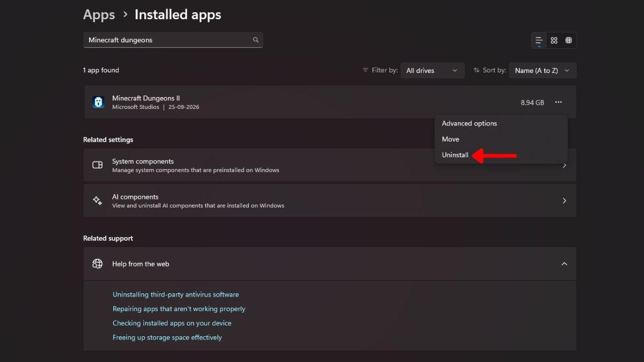This screenshot has height=362, width=644.
Task: Open Freeing up storage space effectively link
Action: 167,337
